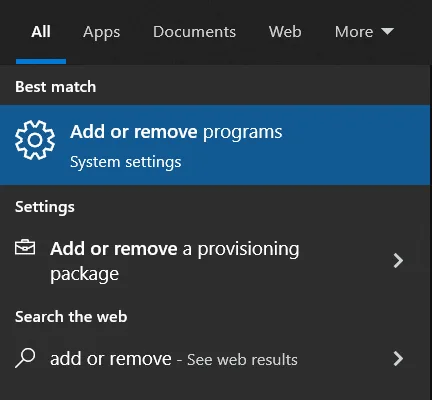
Task: Click the Settings section heading
Action: [x=45, y=207]
